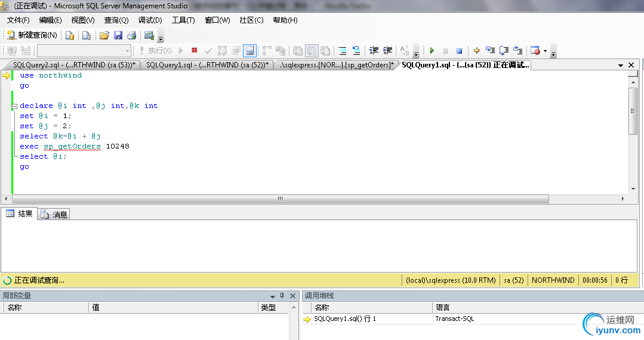Image resolution: width=644 pixels, height=340 pixels.
Task: Click the Connect icon in the SQL editor toolbar
Action: click(13, 51)
